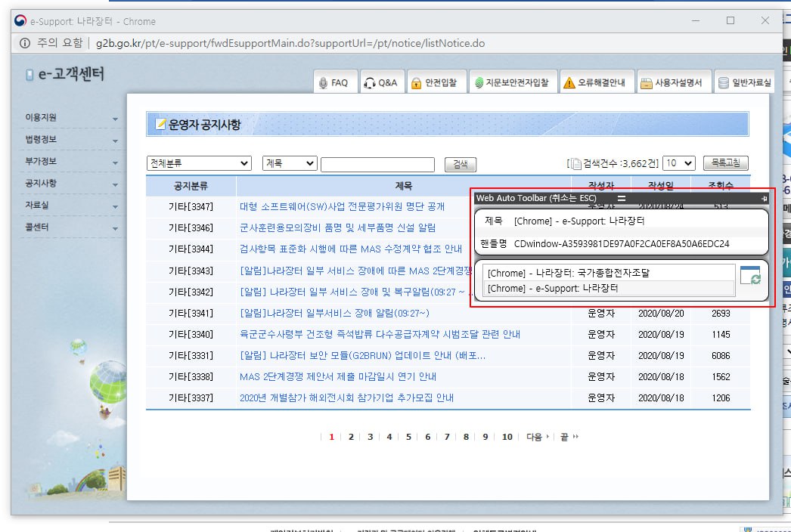Click category cell 기타[3347]
The height and width of the screenshot is (532, 791).
[x=191, y=207]
